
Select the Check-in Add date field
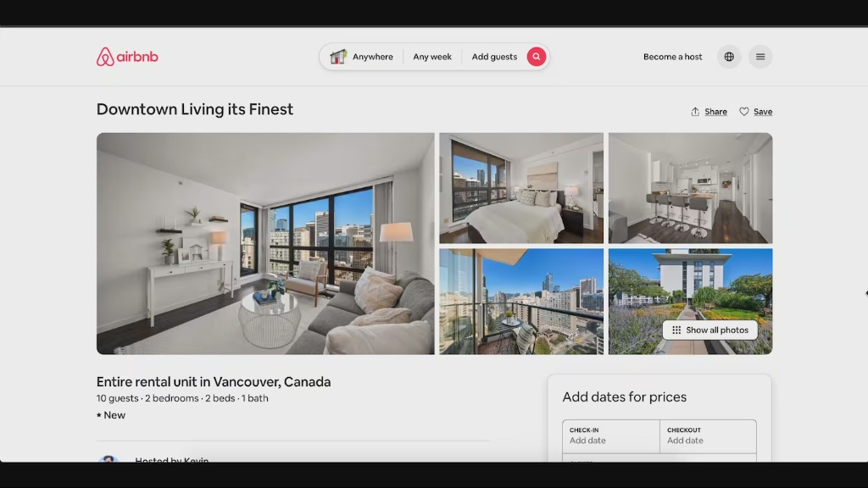pos(611,436)
